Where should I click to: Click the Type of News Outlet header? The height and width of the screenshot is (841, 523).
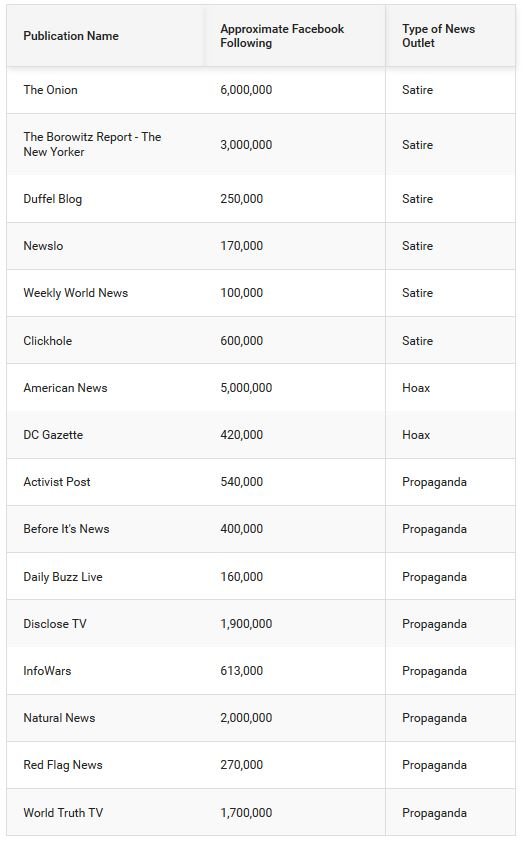tap(438, 36)
